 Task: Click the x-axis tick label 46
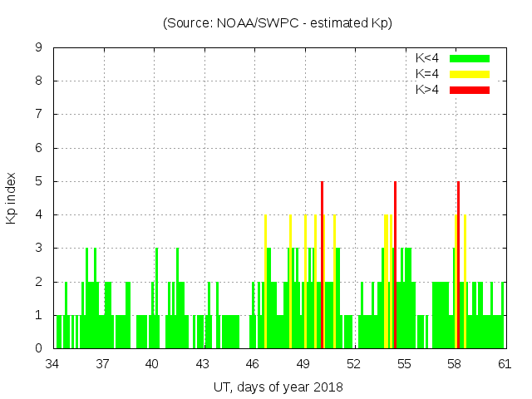coord(253,364)
